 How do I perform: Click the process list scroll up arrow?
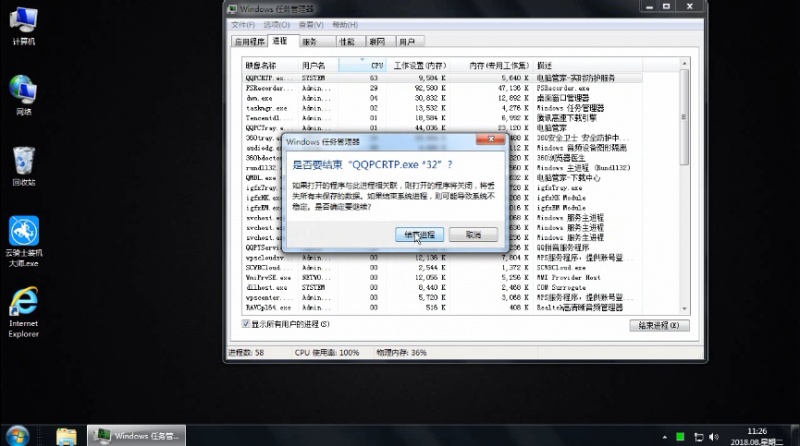(684, 63)
